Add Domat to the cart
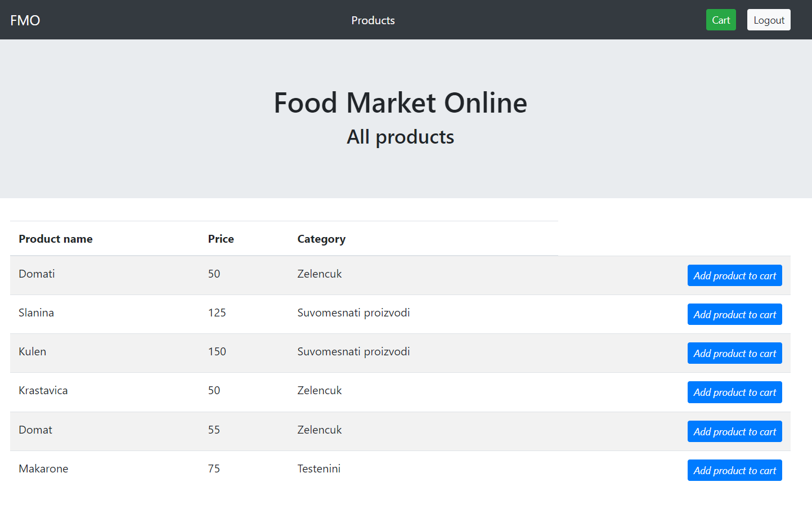 (734, 431)
